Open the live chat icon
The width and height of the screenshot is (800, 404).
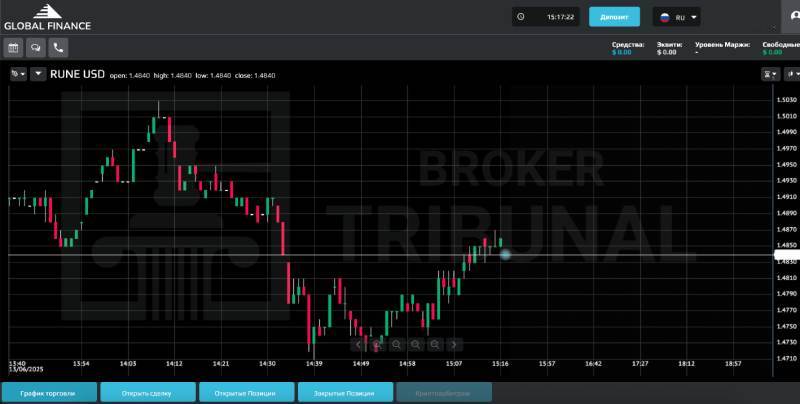(36, 48)
